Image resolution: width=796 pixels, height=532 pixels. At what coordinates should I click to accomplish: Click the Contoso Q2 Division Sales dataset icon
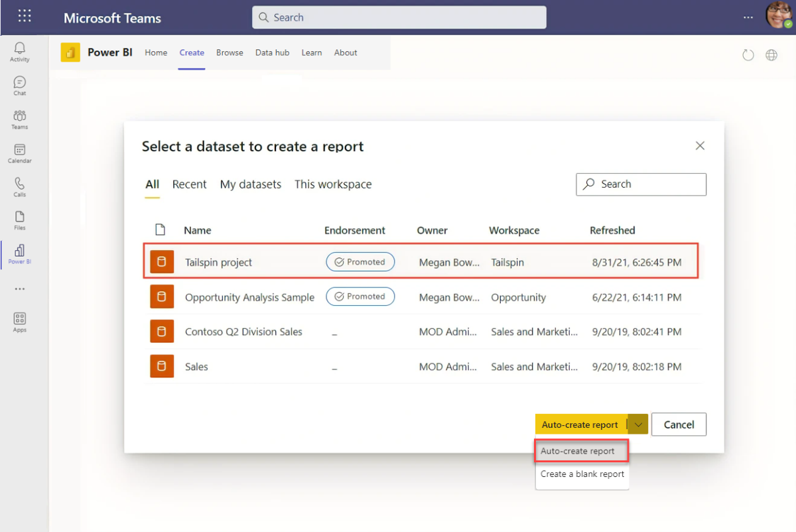pyautogui.click(x=162, y=331)
